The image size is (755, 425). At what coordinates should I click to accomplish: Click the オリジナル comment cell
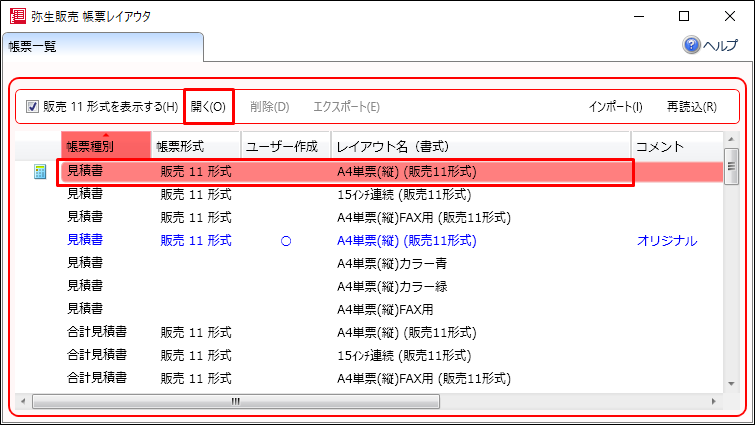click(x=667, y=241)
